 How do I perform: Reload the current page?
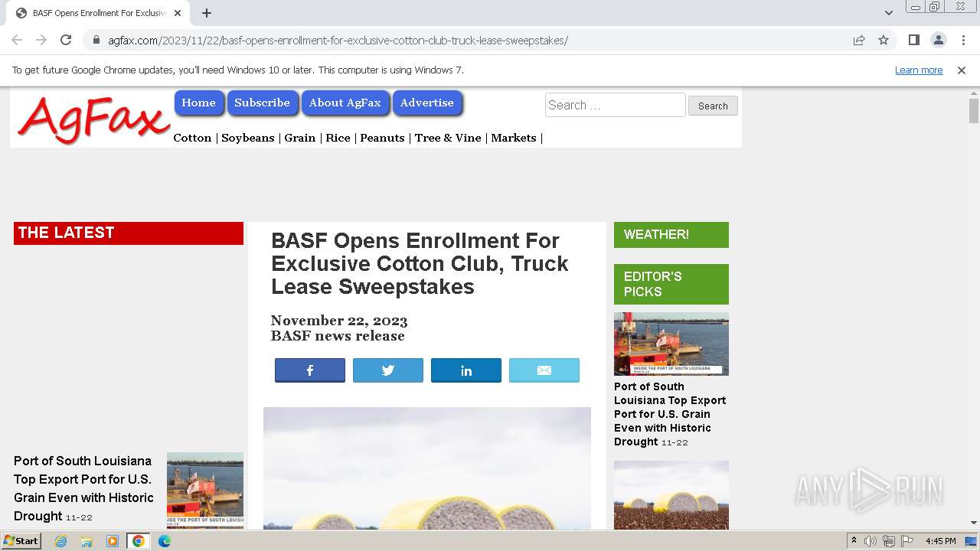click(x=66, y=40)
